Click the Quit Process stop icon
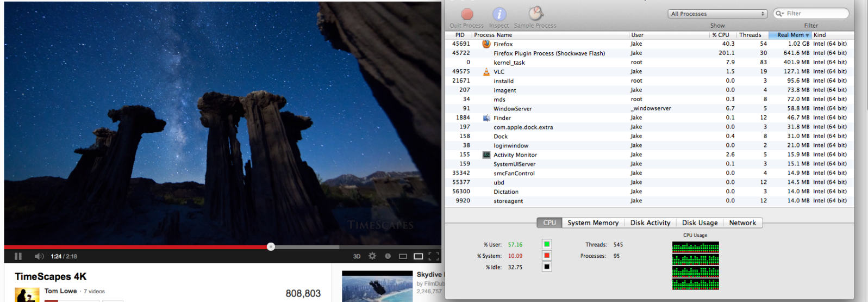Viewport: 868px width, 302px height. coord(467,14)
